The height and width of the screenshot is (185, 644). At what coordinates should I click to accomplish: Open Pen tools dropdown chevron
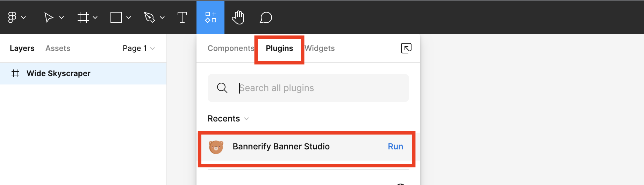pos(162,17)
